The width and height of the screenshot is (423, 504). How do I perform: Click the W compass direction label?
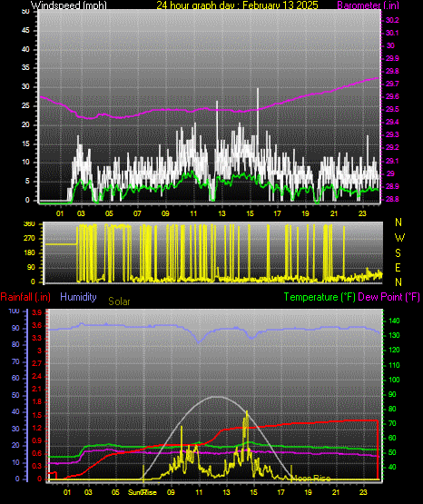pos(399,238)
